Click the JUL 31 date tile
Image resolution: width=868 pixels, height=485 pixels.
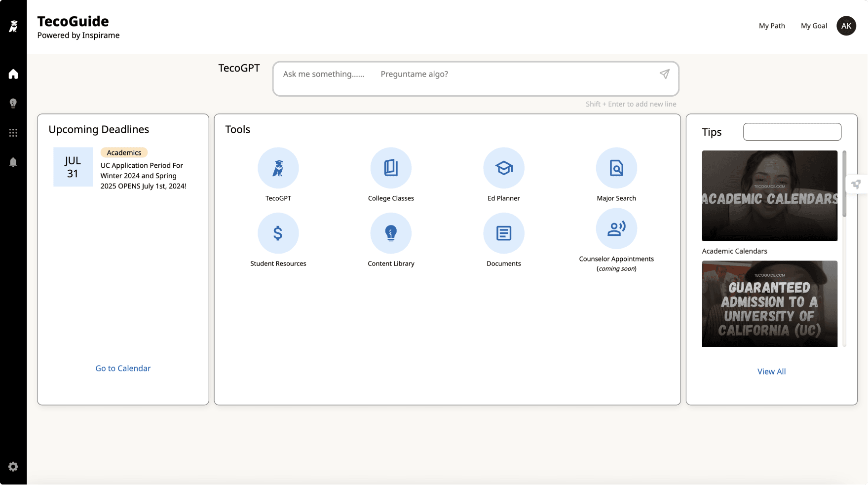click(73, 167)
